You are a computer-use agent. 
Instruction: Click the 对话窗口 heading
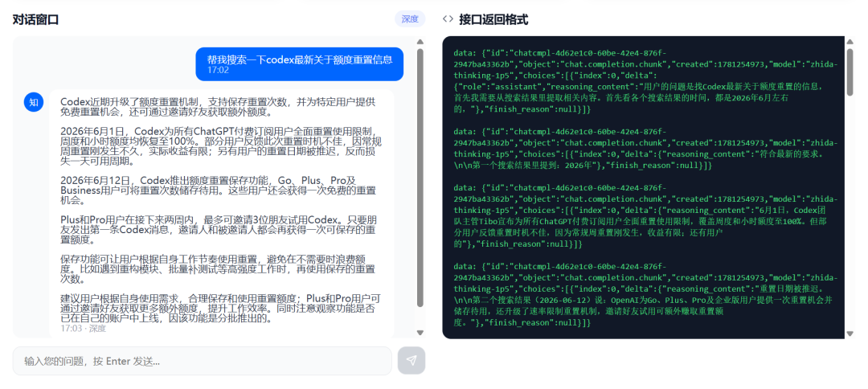click(35, 19)
